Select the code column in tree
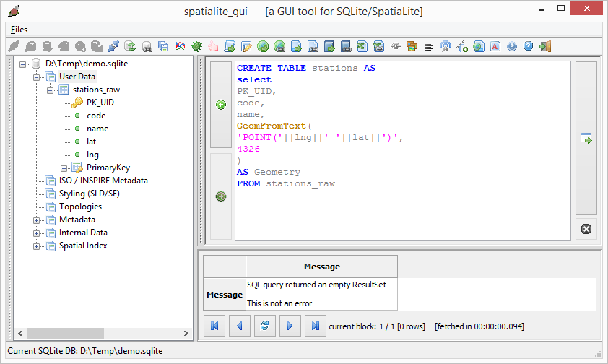Screen dimensions: 608x364 click(x=96, y=116)
